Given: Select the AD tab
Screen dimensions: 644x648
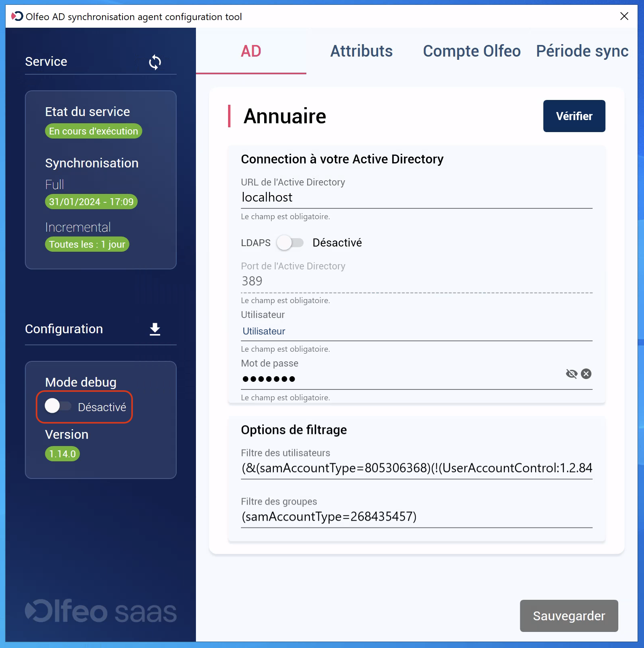Looking at the screenshot, I should [x=251, y=51].
